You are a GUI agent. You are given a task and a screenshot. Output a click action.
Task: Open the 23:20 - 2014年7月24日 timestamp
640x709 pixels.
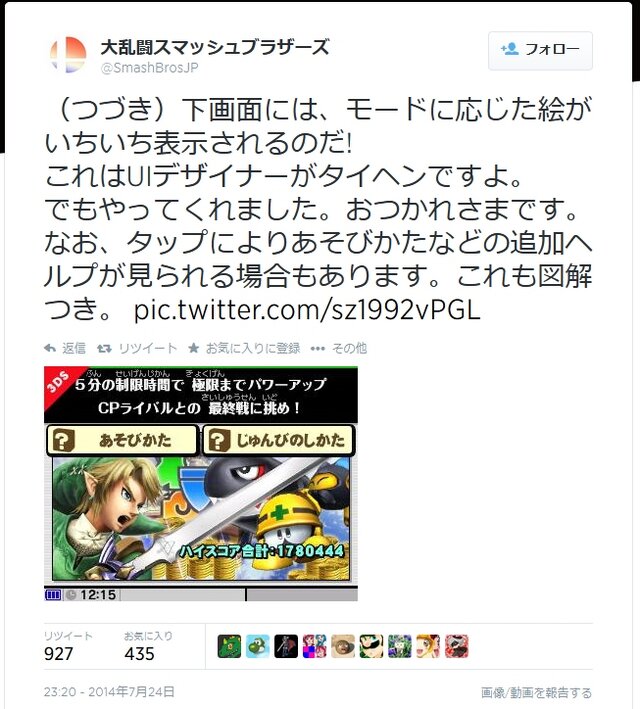click(x=109, y=692)
